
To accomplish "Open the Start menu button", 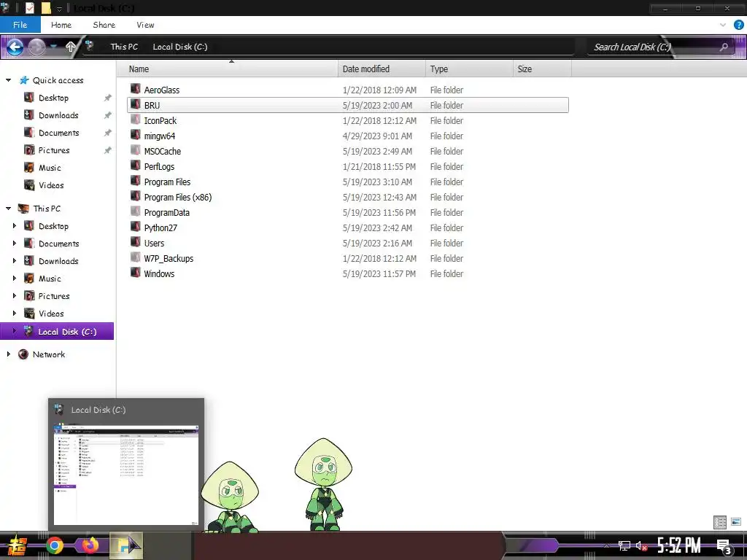I will [18, 545].
